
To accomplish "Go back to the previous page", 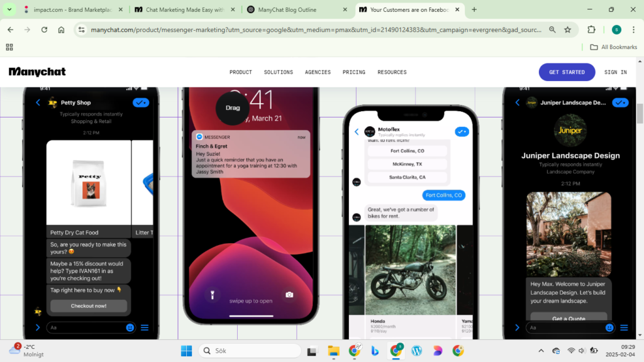I will tap(10, 30).
